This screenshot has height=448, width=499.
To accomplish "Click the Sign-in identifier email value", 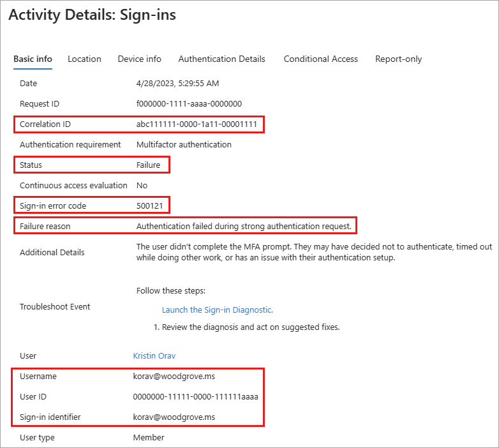I will [x=174, y=417].
